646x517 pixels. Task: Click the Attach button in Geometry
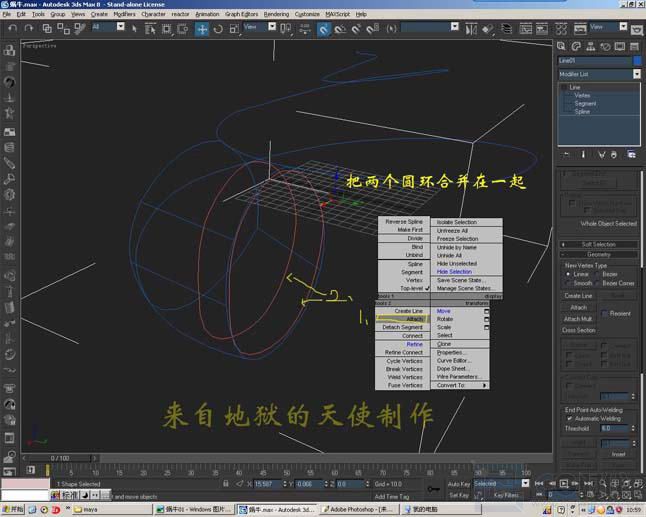pyautogui.click(x=578, y=307)
